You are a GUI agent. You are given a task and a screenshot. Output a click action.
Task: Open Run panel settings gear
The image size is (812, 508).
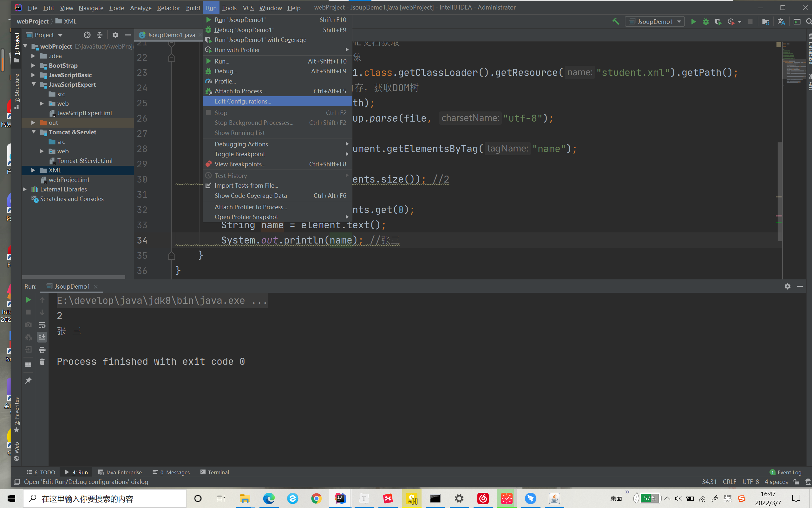pyautogui.click(x=788, y=286)
